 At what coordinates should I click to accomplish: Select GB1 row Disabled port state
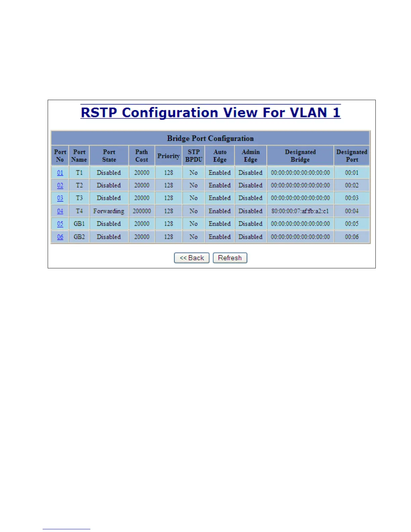coord(109,224)
